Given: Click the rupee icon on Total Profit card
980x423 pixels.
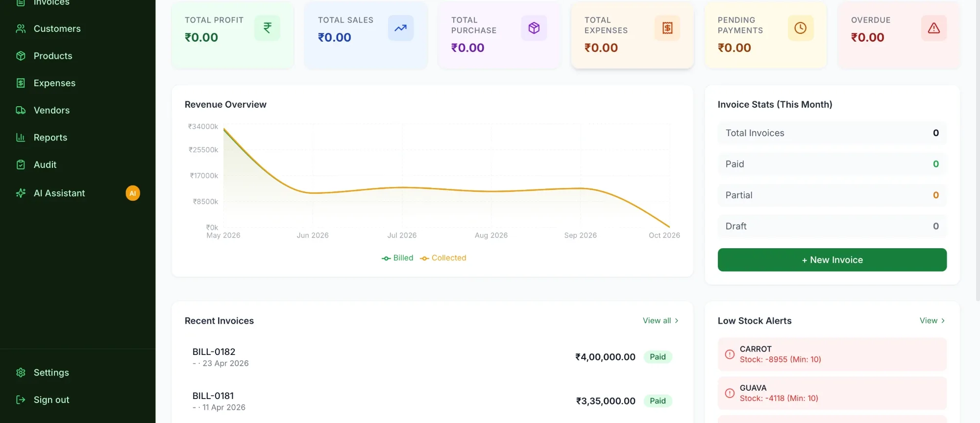Looking at the screenshot, I should tap(268, 28).
